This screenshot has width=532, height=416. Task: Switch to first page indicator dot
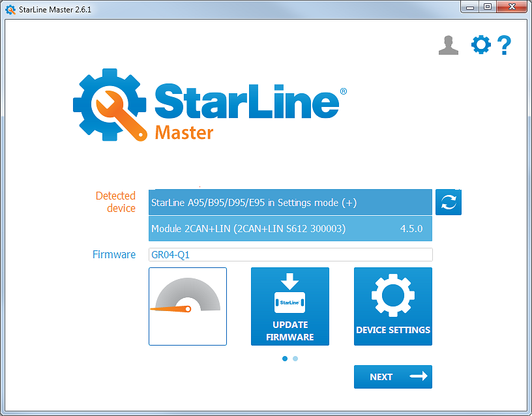tap(285, 359)
